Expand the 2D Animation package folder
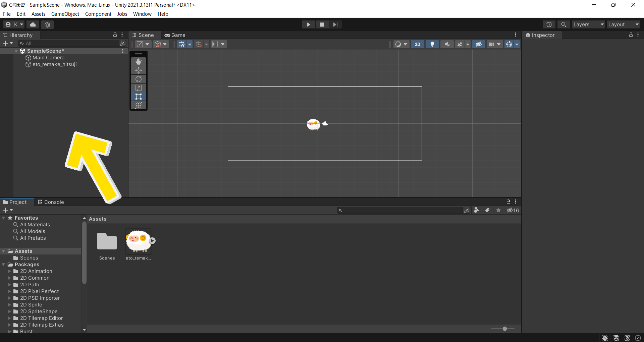The image size is (644, 342). (x=10, y=271)
